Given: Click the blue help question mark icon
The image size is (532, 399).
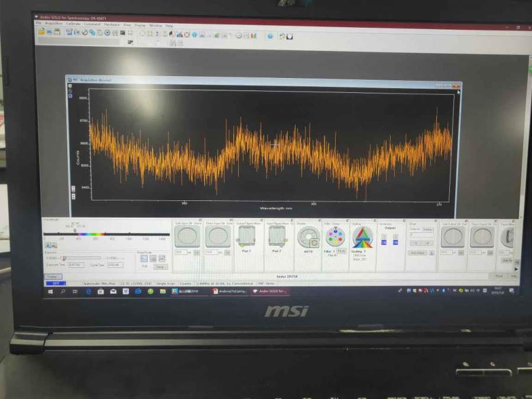Looking at the screenshot, I should point(270,35).
